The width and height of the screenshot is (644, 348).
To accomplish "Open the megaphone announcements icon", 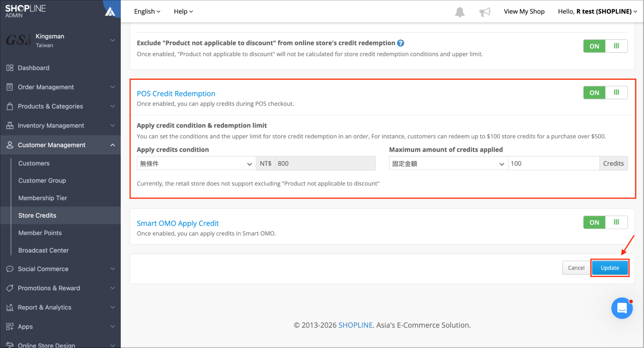I will point(485,12).
